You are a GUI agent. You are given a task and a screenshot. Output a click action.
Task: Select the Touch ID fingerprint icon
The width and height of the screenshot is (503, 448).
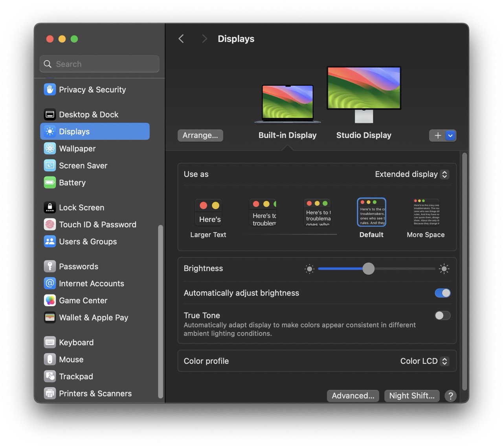[x=50, y=225]
